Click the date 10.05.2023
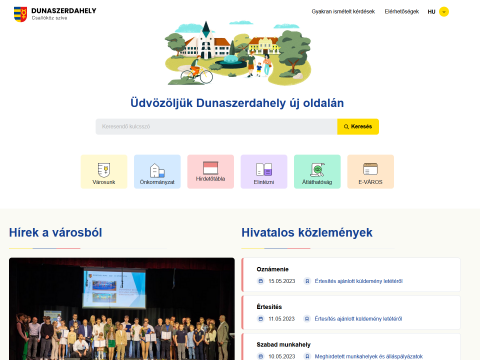This screenshot has height=360, width=480. 282,356
